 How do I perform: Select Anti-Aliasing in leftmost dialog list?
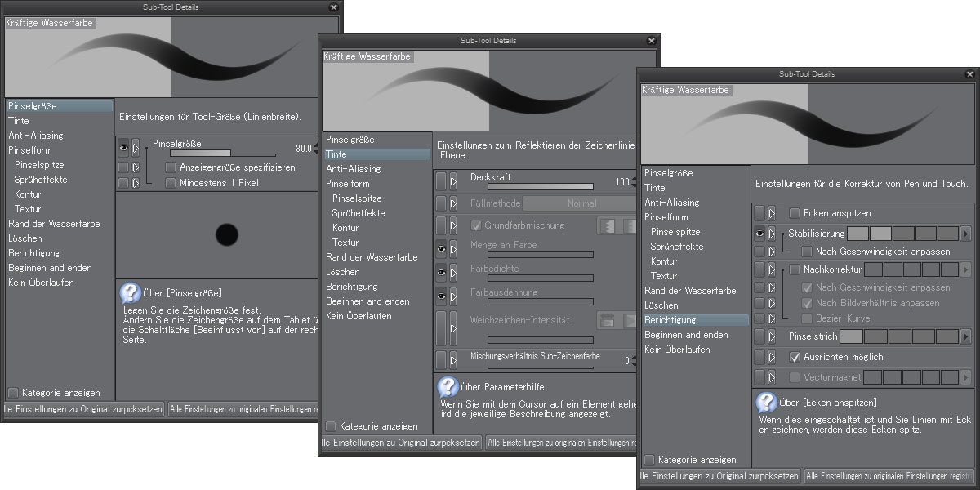(35, 136)
